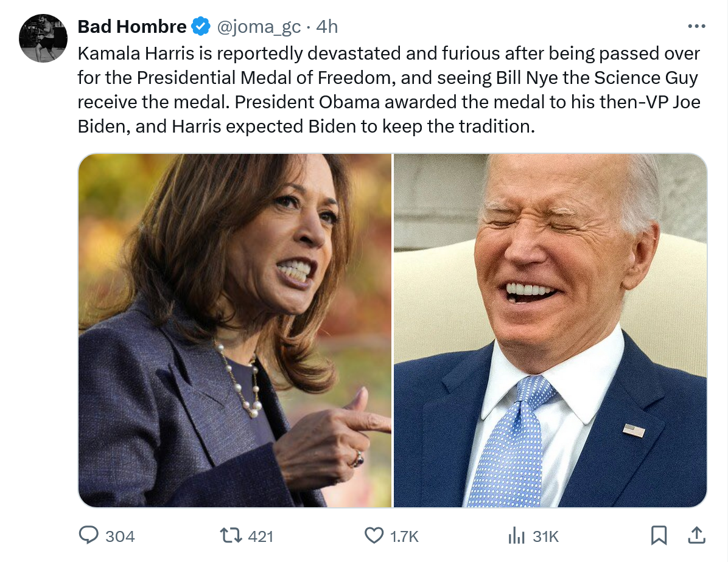Open the More options three-dot menu

tap(695, 27)
